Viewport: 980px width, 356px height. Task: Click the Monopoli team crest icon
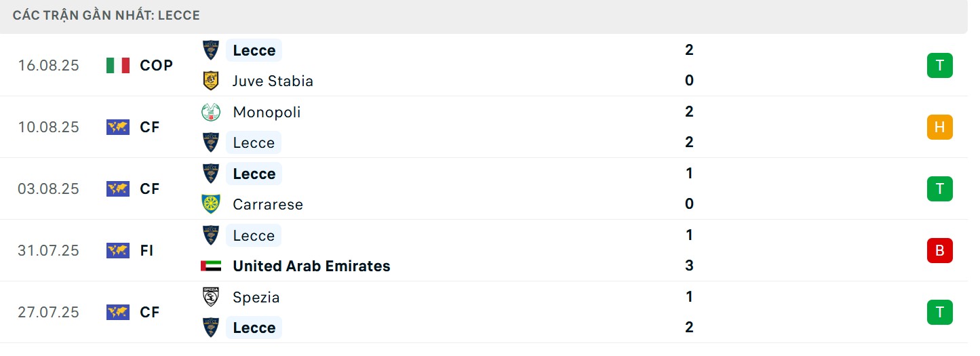(211, 112)
